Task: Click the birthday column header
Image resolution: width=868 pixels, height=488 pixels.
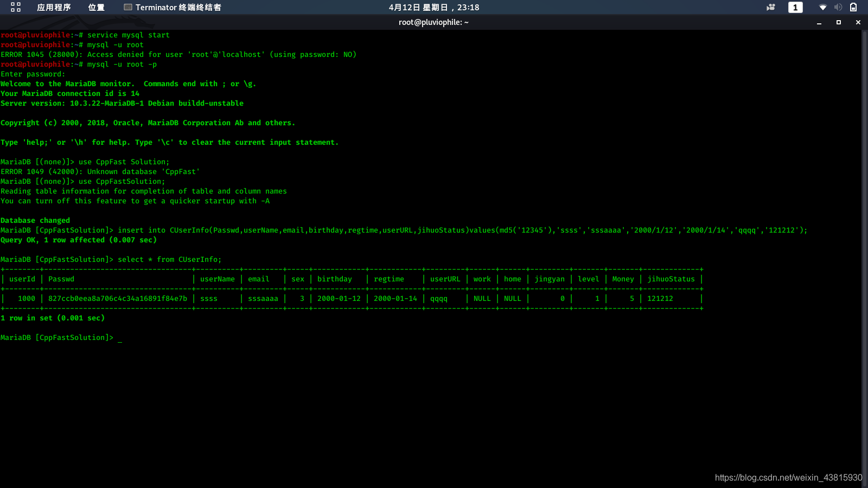Action: pos(335,279)
